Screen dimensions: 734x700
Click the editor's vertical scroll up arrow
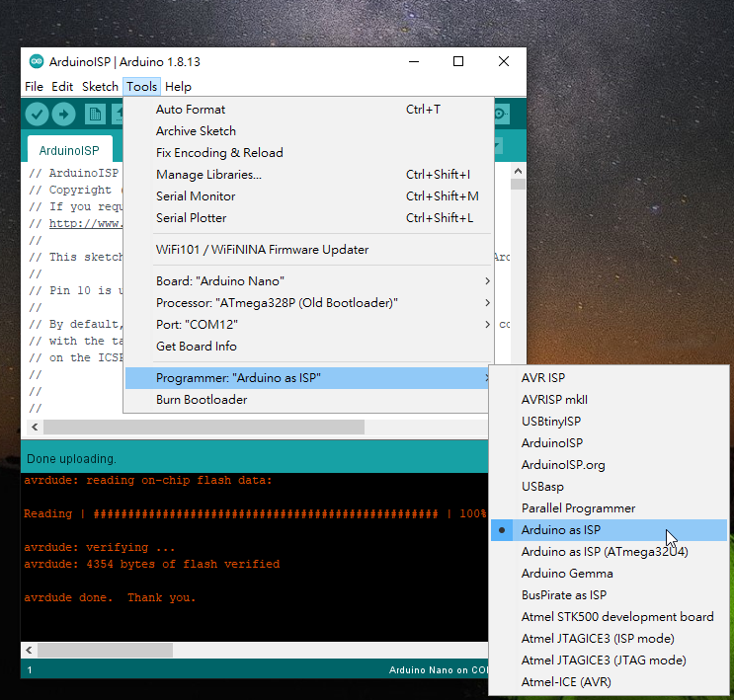[518, 184]
